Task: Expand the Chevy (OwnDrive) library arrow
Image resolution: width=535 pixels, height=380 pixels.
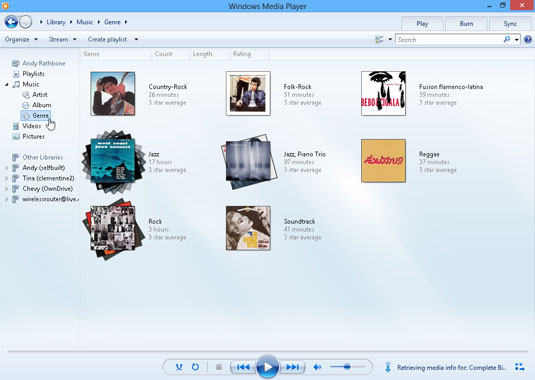Action: click(x=6, y=189)
